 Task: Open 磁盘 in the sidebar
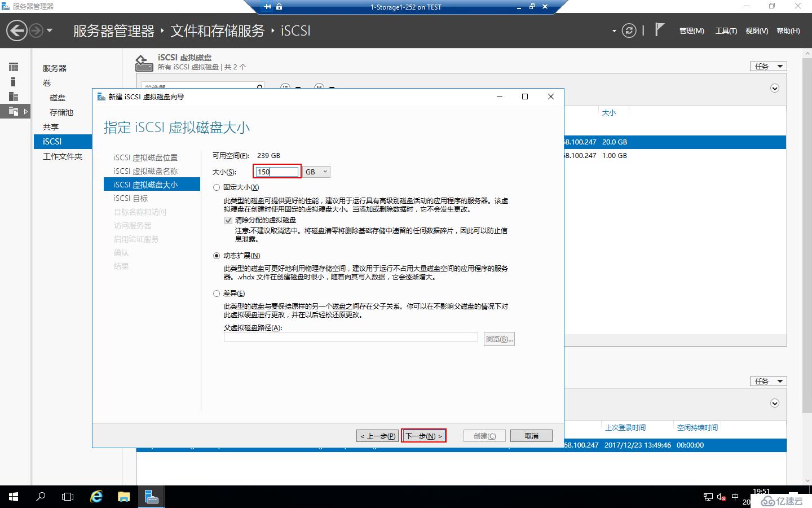tap(58, 98)
